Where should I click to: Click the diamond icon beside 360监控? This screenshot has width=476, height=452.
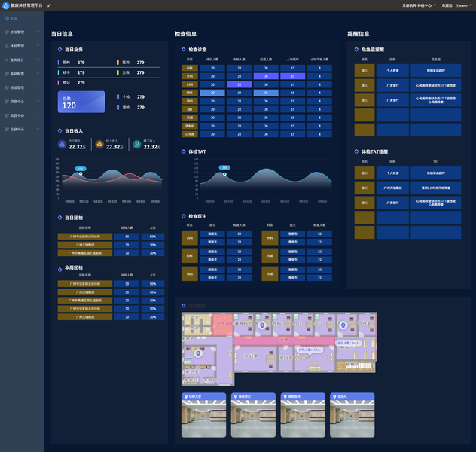coord(183,305)
